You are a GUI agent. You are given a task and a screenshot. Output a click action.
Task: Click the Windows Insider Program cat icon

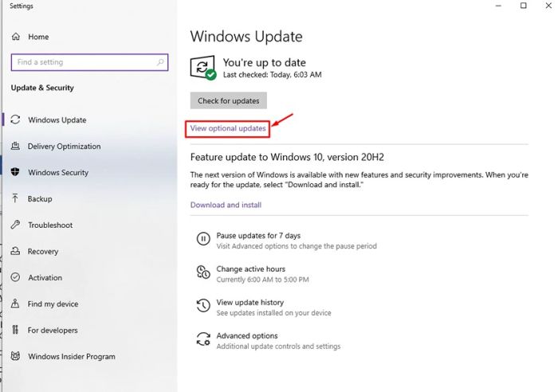[15, 356]
